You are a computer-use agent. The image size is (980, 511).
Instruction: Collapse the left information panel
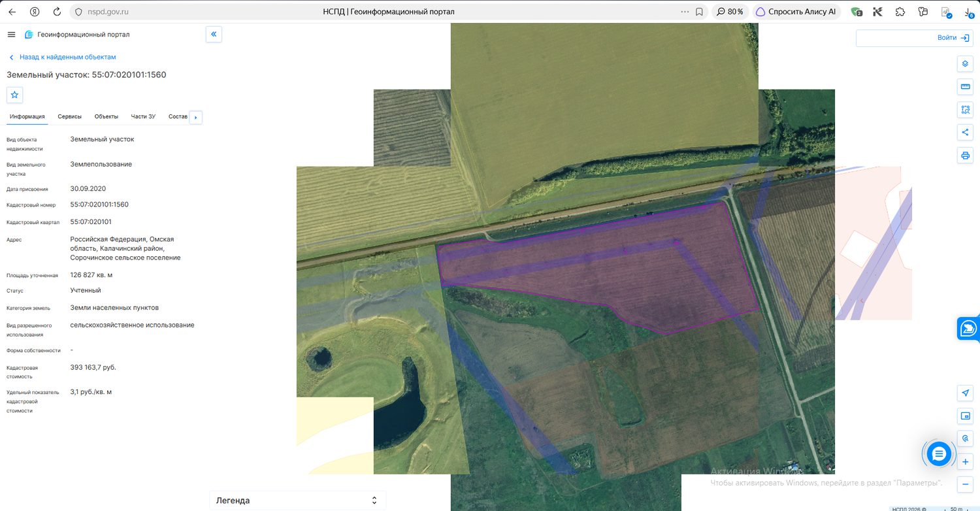point(214,35)
